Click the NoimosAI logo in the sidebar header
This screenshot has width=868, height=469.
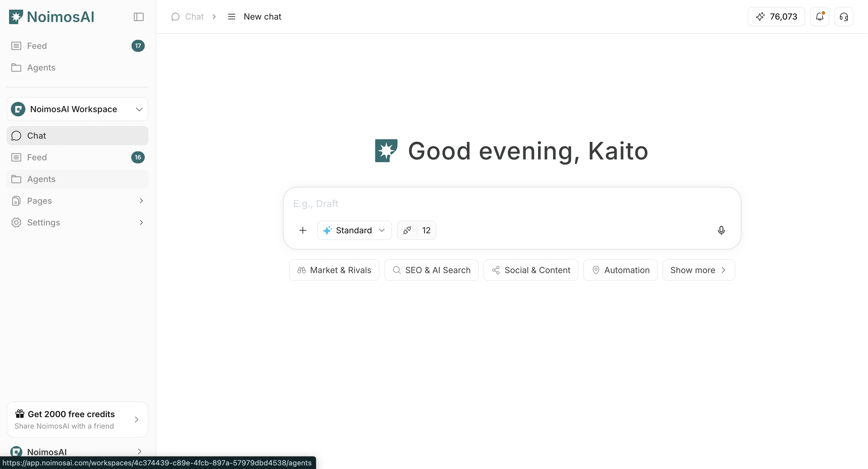[52, 17]
